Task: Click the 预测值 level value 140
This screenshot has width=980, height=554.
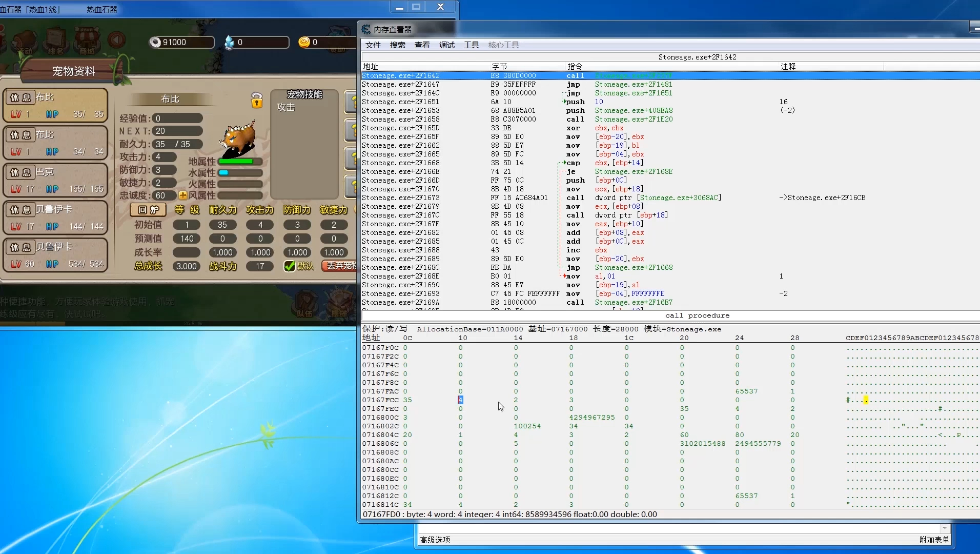Action: [x=187, y=239]
